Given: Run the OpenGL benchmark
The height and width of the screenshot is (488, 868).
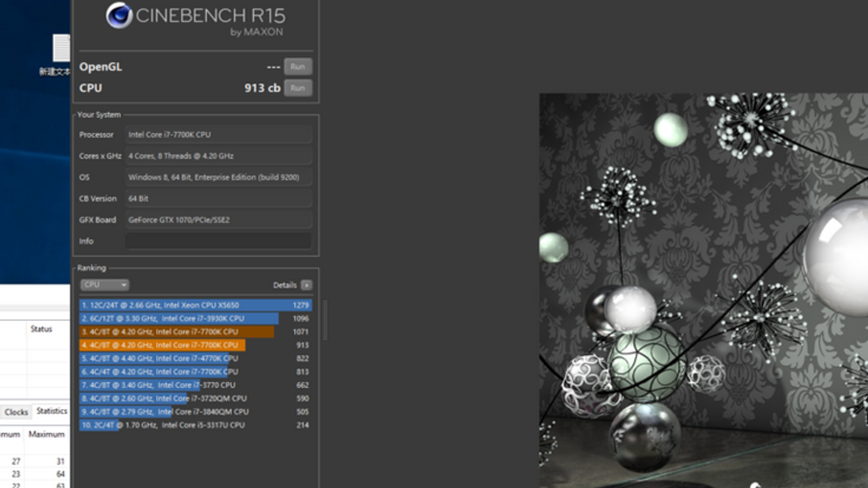Looking at the screenshot, I should 298,67.
